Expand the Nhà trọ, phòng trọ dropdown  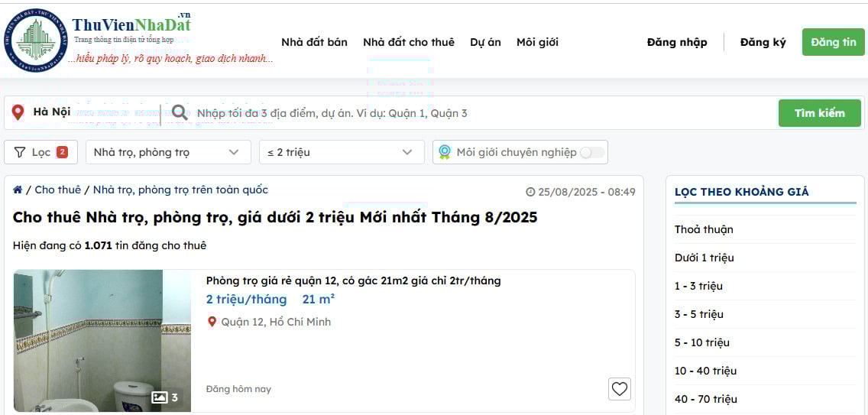coord(167,152)
